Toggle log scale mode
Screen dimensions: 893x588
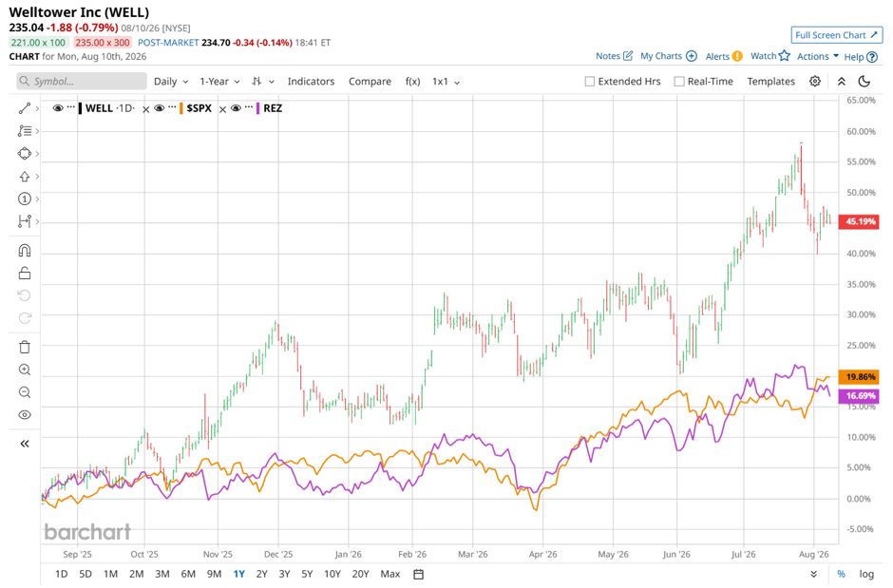pos(866,575)
